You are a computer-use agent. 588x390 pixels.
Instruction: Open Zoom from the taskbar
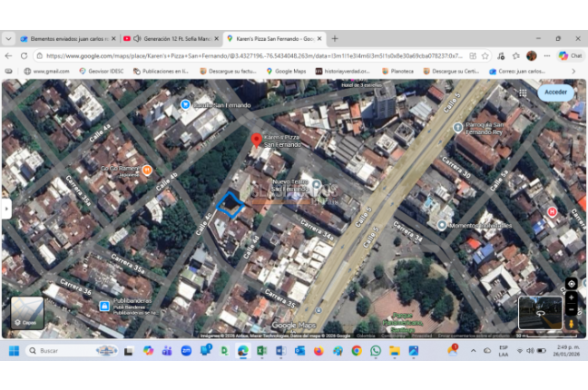[x=186, y=351]
